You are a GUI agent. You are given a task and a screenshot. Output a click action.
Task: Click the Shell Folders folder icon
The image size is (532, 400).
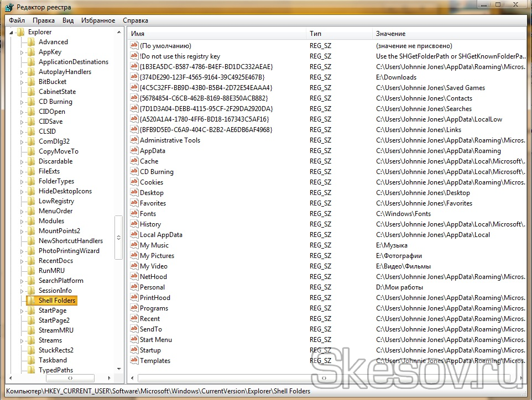tap(32, 301)
